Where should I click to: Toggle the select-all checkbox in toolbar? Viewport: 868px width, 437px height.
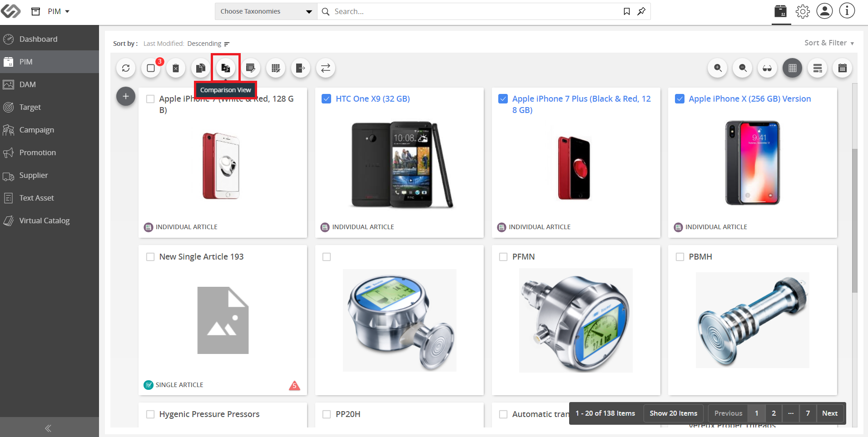tap(151, 68)
